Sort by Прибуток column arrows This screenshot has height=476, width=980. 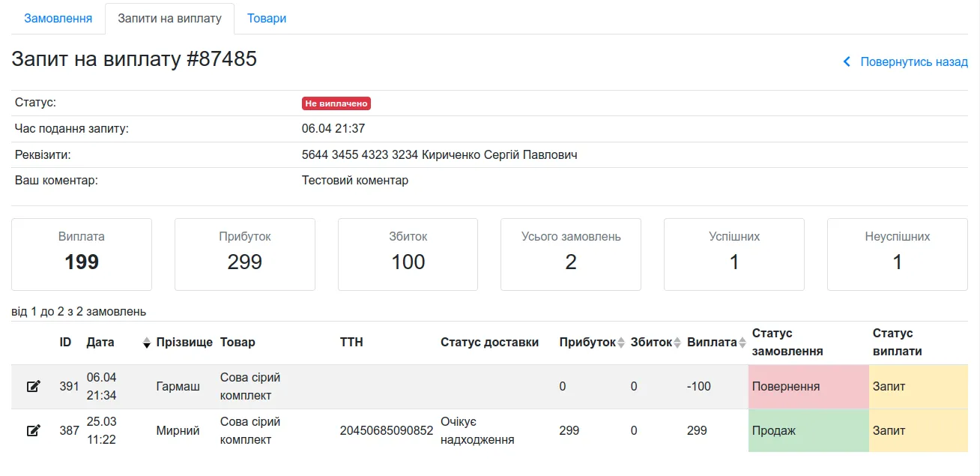point(621,343)
